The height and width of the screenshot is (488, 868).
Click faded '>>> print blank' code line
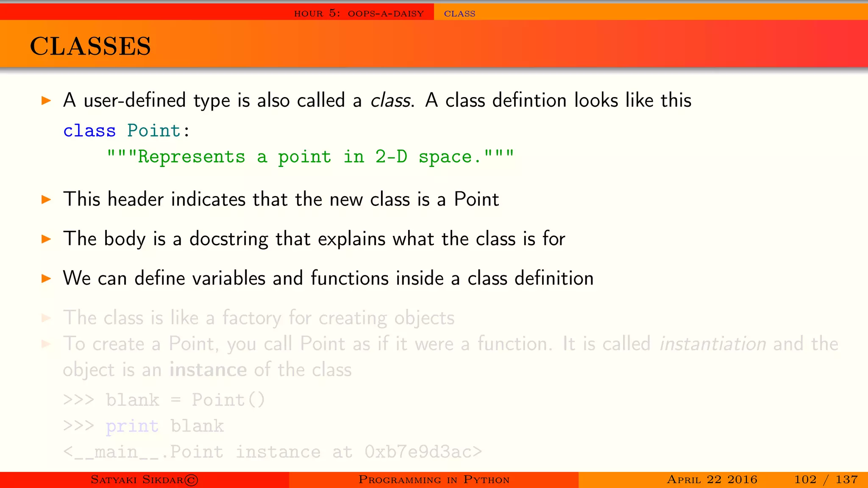[x=143, y=426]
